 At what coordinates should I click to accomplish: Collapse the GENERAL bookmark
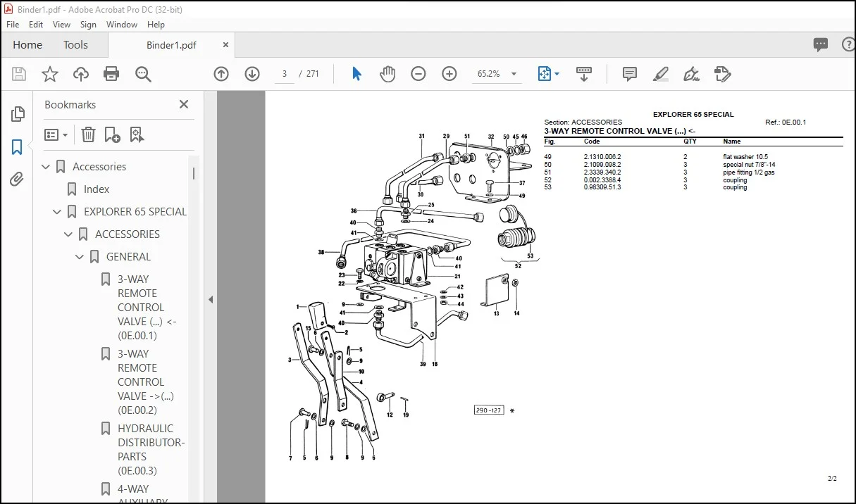pyautogui.click(x=80, y=257)
